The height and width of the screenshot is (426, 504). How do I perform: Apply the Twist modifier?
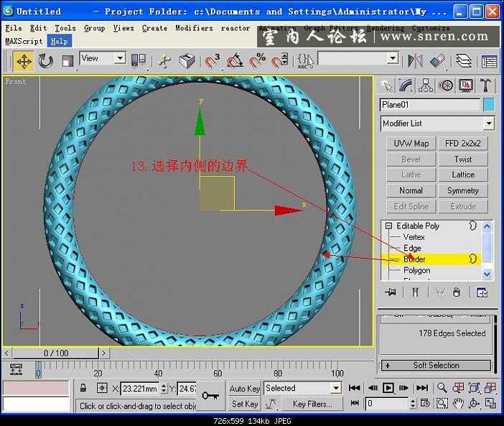click(463, 159)
